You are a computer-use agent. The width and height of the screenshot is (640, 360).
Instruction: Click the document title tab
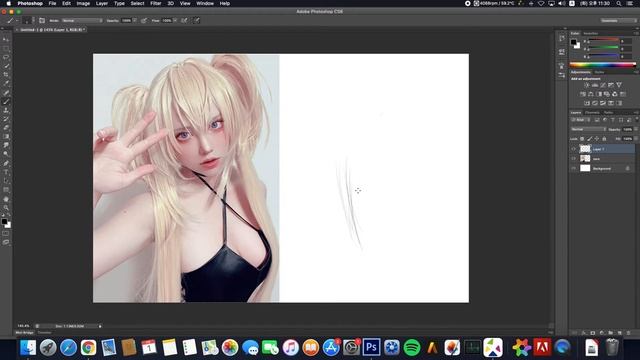click(x=52, y=30)
